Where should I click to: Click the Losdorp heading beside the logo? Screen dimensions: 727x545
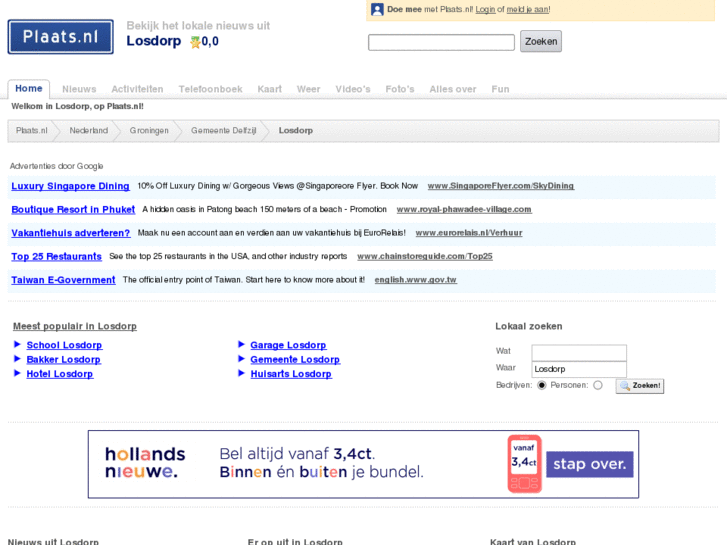(153, 41)
